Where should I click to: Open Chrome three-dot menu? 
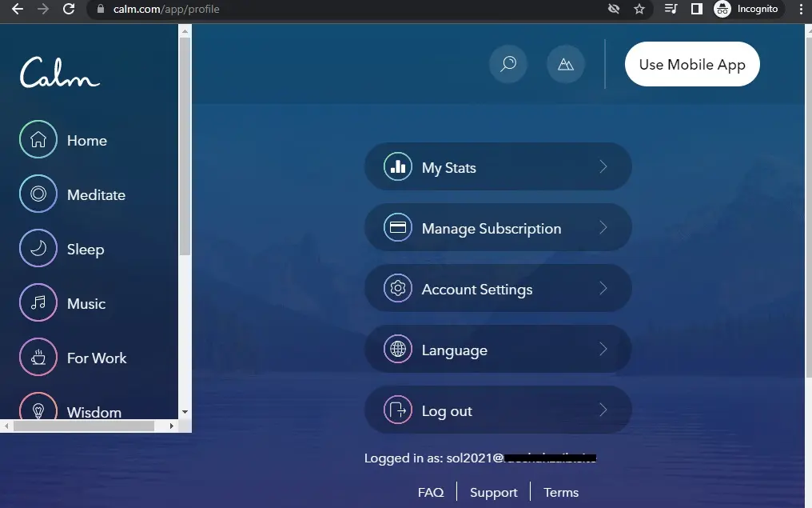pos(801,9)
